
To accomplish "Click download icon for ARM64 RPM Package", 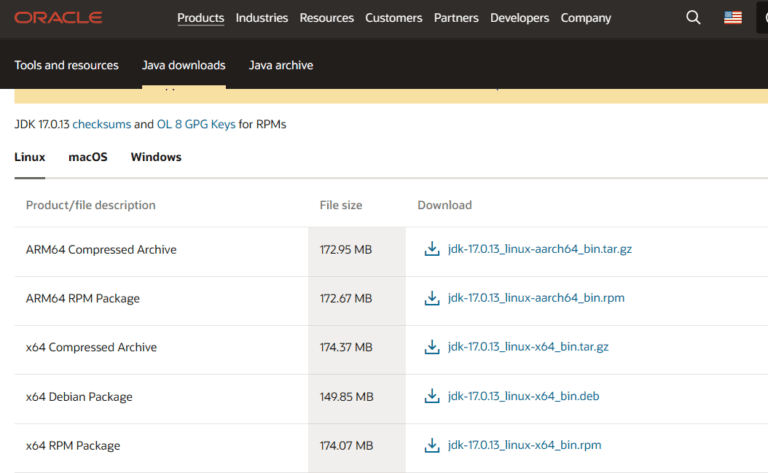I will [x=432, y=298].
